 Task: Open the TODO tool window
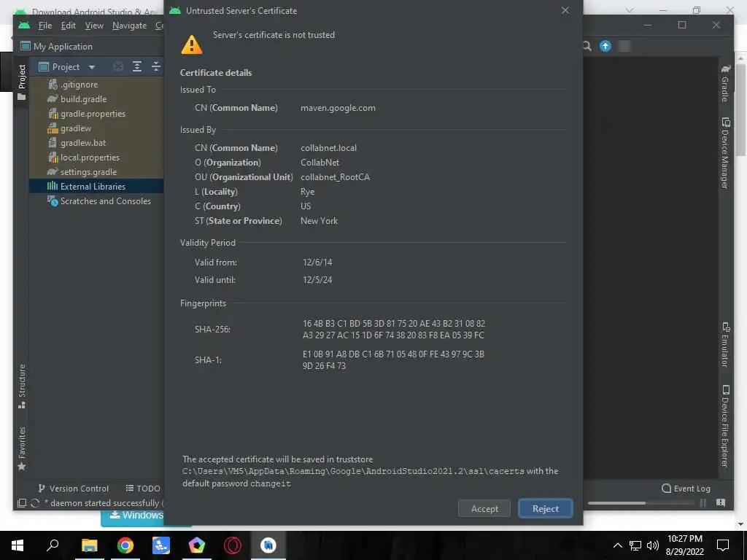coord(143,488)
